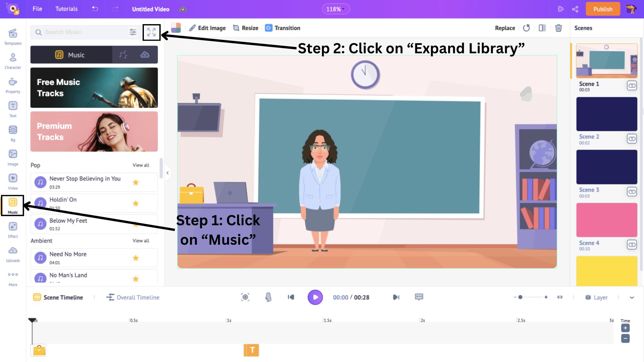Toggle Scene 4 caption icon
Image resolution: width=644 pixels, height=362 pixels.
pyautogui.click(x=633, y=245)
